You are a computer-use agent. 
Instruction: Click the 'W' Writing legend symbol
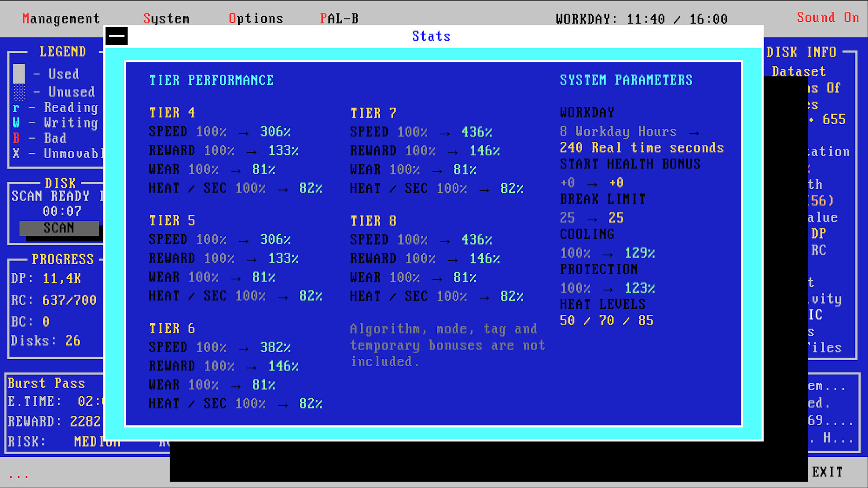[16, 122]
